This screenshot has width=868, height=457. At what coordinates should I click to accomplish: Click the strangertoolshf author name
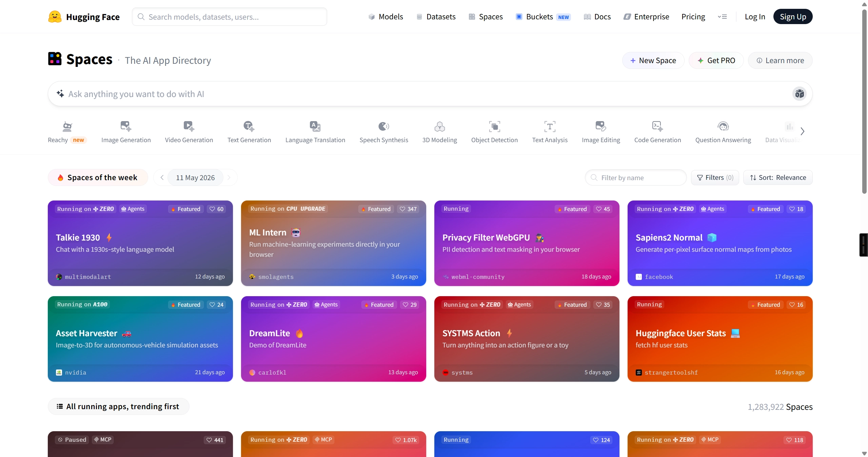(x=671, y=373)
